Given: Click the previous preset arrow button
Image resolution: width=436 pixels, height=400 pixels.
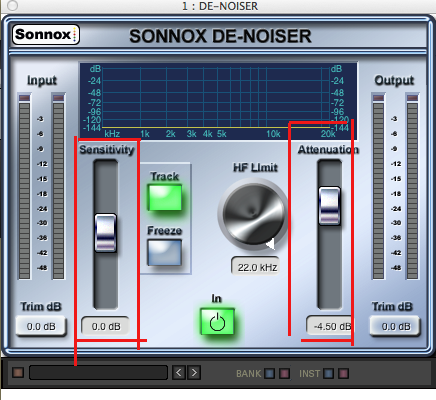Looking at the screenshot, I should pyautogui.click(x=179, y=372).
